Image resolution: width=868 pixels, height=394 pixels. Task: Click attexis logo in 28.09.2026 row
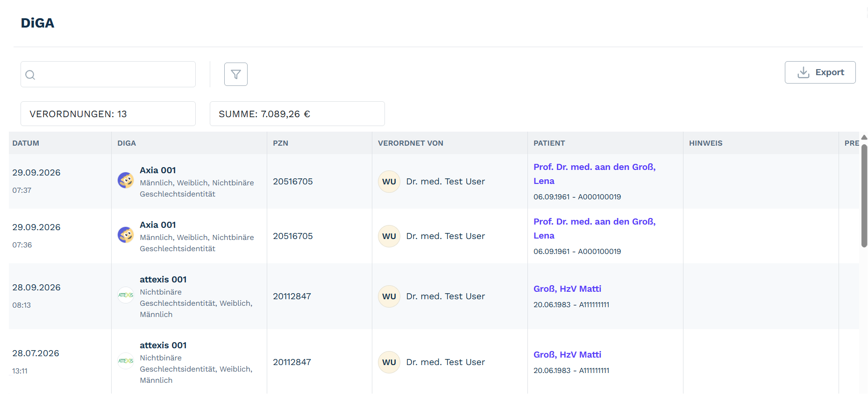click(x=126, y=295)
